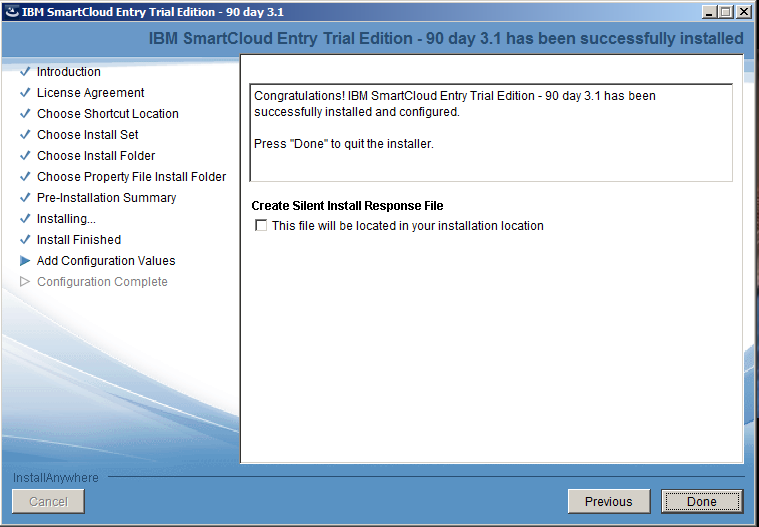Click the checkmark icon beside License Agreement

[25, 93]
